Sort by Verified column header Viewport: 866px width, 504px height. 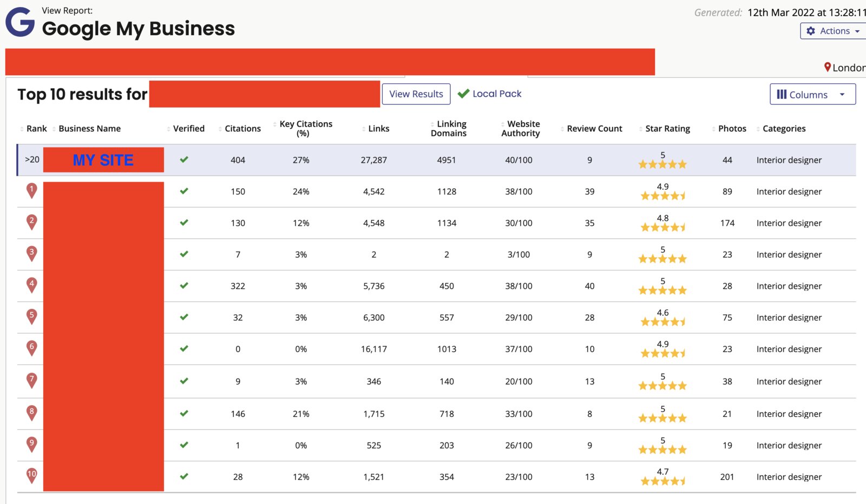(x=188, y=129)
